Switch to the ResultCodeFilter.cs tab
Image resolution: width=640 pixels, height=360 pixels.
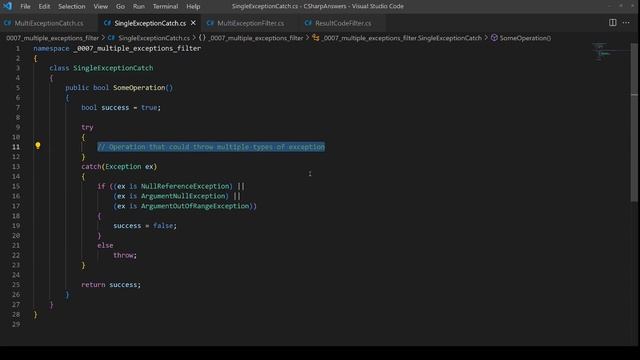343,23
